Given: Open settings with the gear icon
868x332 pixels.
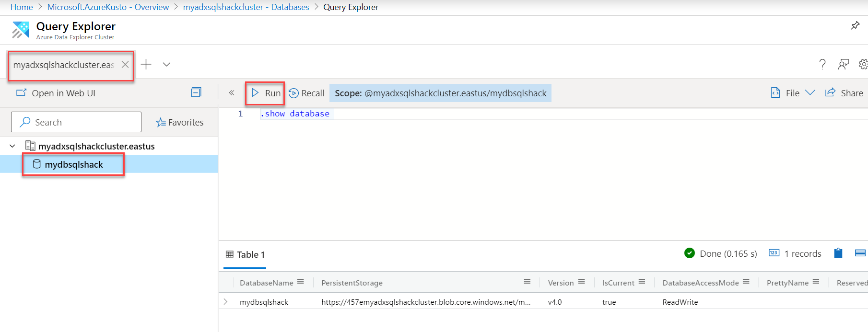Looking at the screenshot, I should click(863, 64).
